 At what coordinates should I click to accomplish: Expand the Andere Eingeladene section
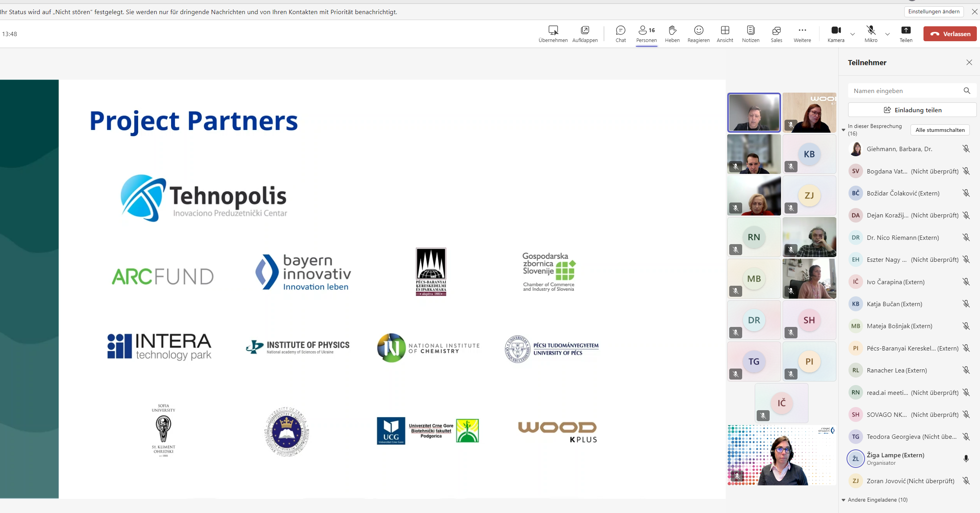[x=843, y=500]
